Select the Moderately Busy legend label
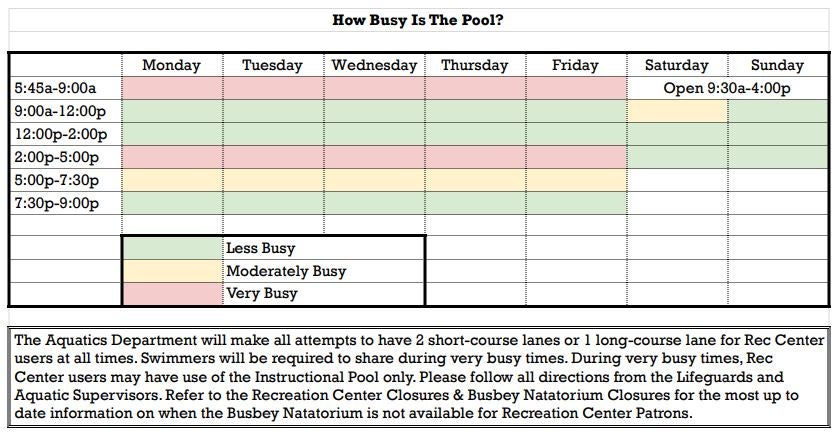840x441 pixels. (x=286, y=271)
